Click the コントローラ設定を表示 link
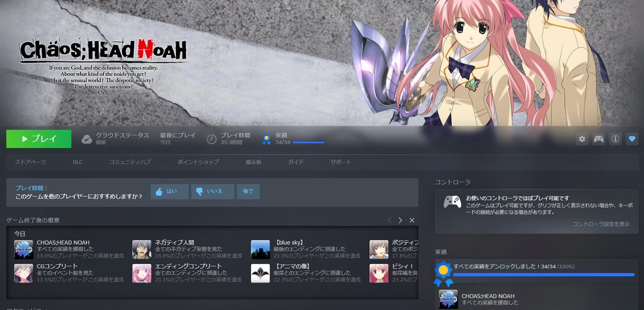 601,224
